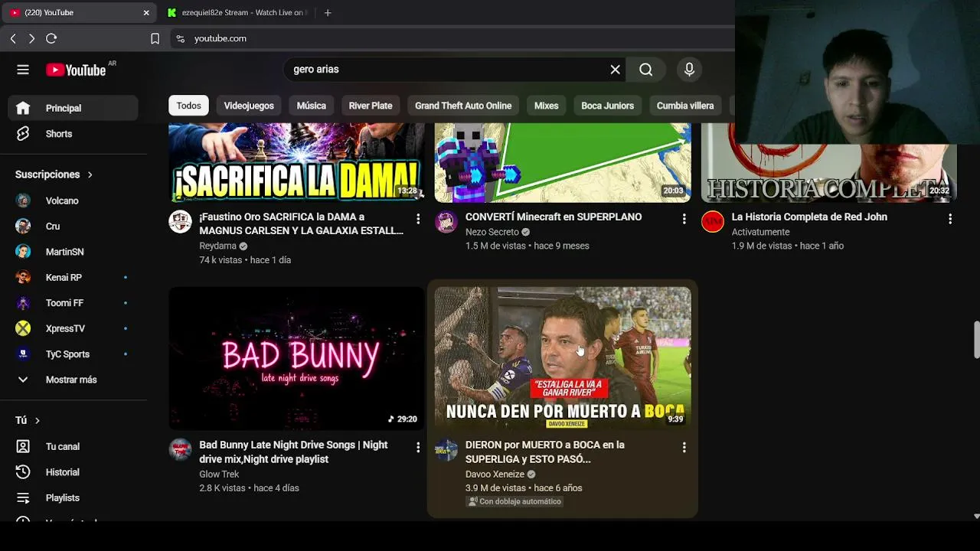The image size is (980, 551).
Task: Go forward one page in the browser
Action: [31, 38]
